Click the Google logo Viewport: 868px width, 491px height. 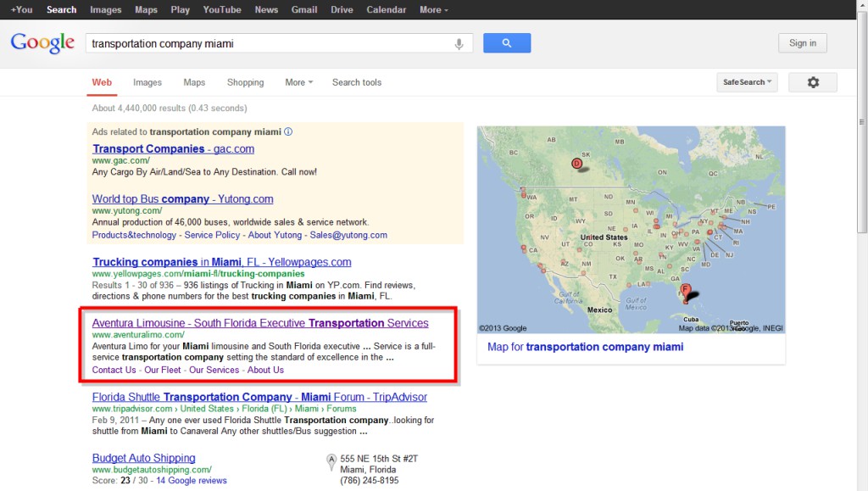42,42
